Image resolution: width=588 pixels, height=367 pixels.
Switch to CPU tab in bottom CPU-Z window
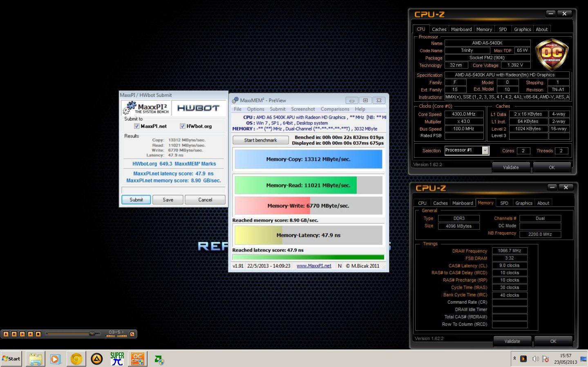coord(422,203)
